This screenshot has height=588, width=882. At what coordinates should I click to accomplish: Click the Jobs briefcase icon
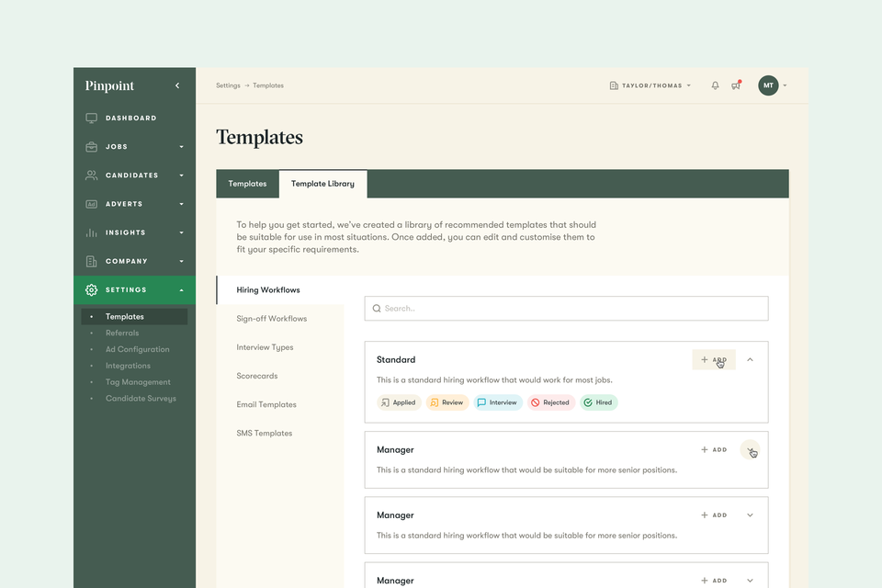pos(91,147)
